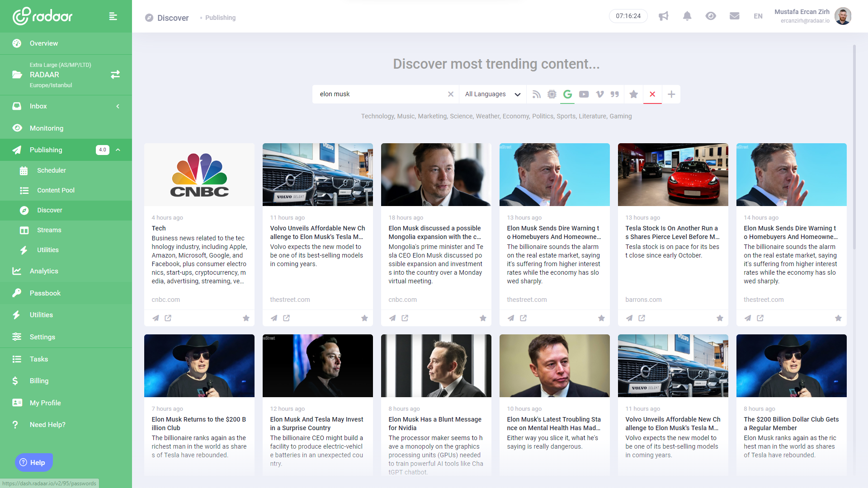The width and height of the screenshot is (868, 488).
Task: Open the notifications bell
Action: coord(687,16)
